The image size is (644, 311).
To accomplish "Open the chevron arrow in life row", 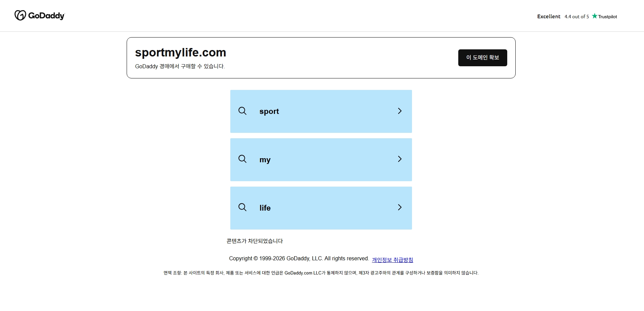I will (400, 207).
